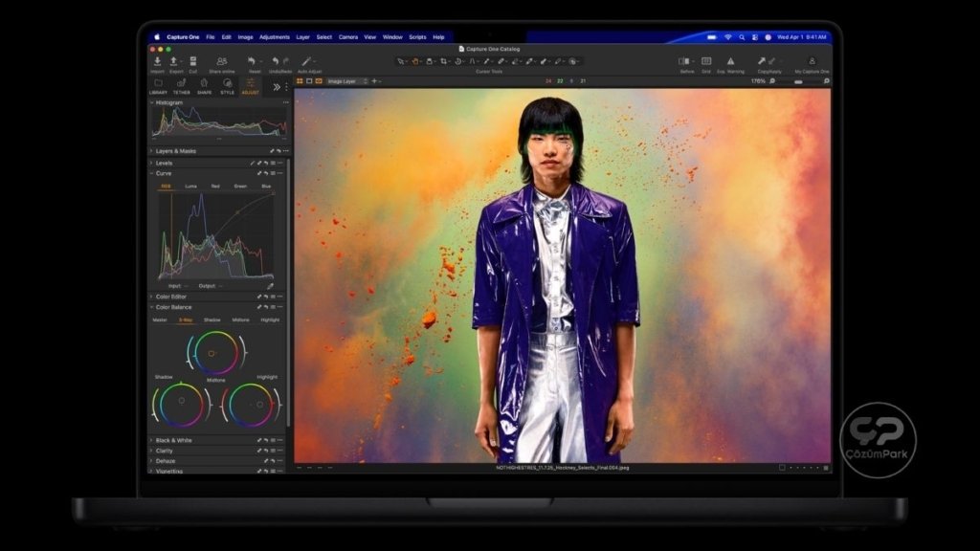Switch to the Luma curve tab
This screenshot has width=980, height=551.
click(190, 186)
